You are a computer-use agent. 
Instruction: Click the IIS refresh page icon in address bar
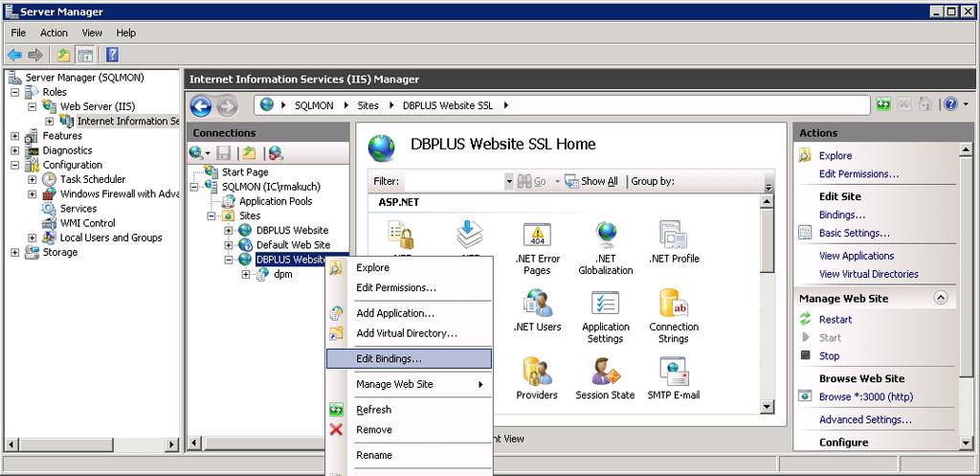(x=883, y=104)
